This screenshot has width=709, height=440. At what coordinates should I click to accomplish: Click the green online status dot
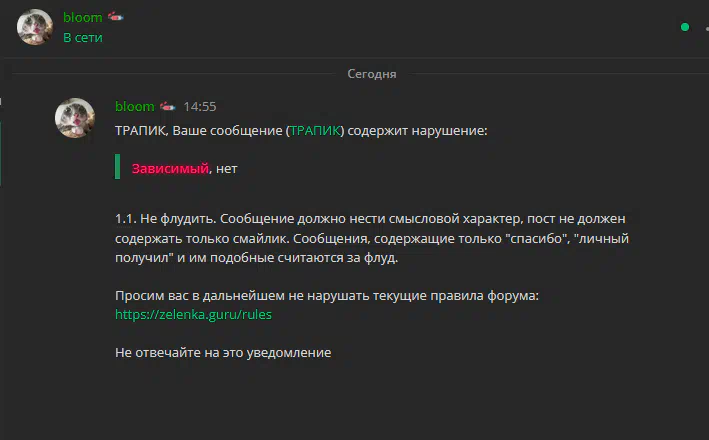coord(685,27)
